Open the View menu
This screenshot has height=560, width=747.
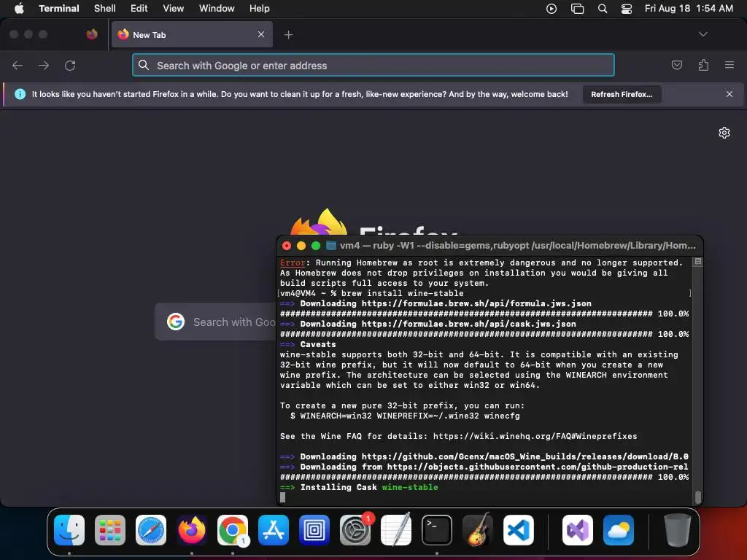tap(174, 9)
